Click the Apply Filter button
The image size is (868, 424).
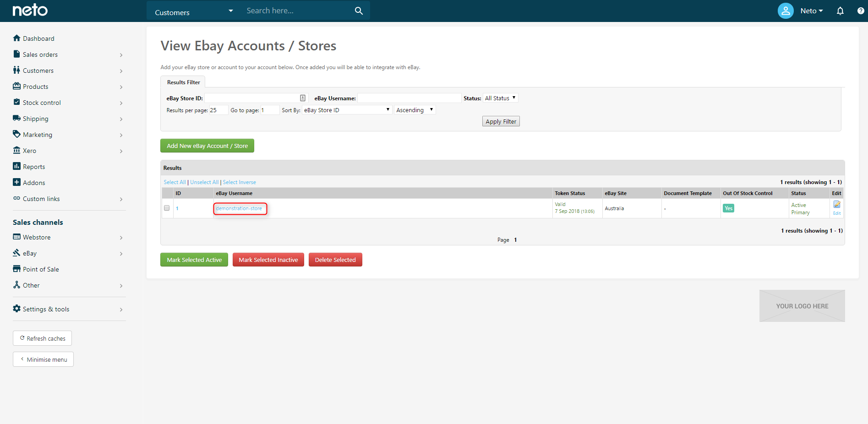[501, 121]
